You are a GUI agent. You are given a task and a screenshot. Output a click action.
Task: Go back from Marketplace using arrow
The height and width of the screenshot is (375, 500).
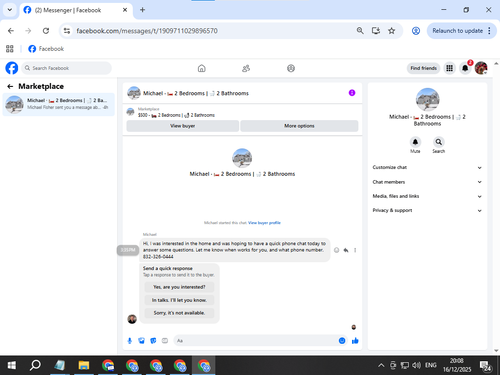click(x=10, y=86)
